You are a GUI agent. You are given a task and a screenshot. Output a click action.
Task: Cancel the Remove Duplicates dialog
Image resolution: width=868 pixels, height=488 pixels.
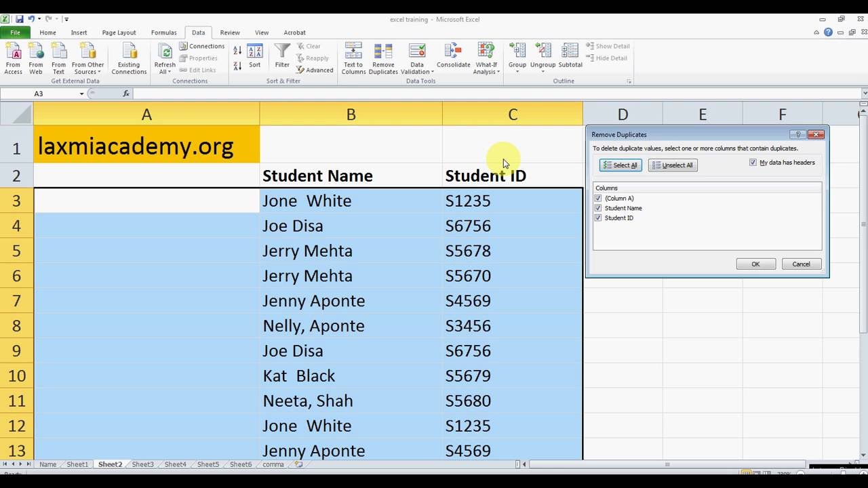point(801,264)
